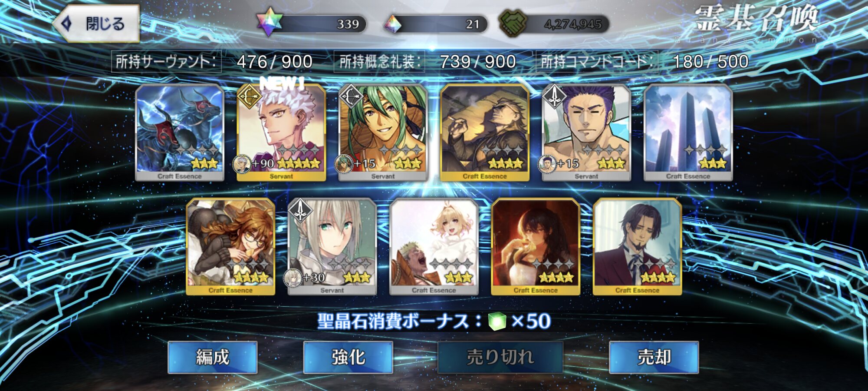The image size is (868, 391).
Task: Select the five-star white-haired Servant card
Action: pyautogui.click(x=281, y=133)
